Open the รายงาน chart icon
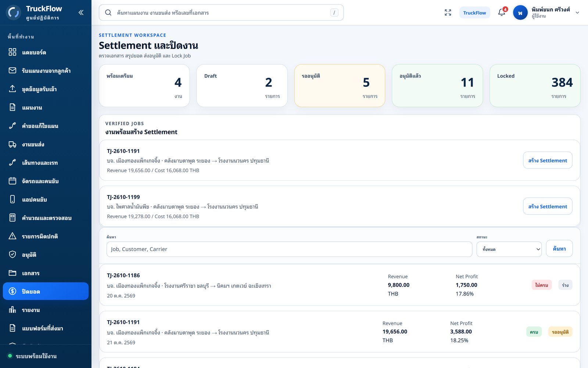Viewport: 588px width, 368px height. [x=12, y=309]
